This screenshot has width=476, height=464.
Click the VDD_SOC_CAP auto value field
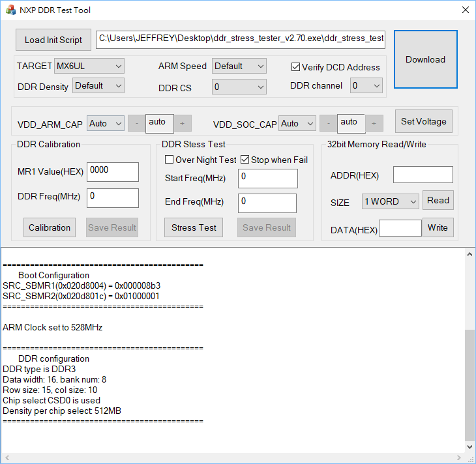point(351,123)
